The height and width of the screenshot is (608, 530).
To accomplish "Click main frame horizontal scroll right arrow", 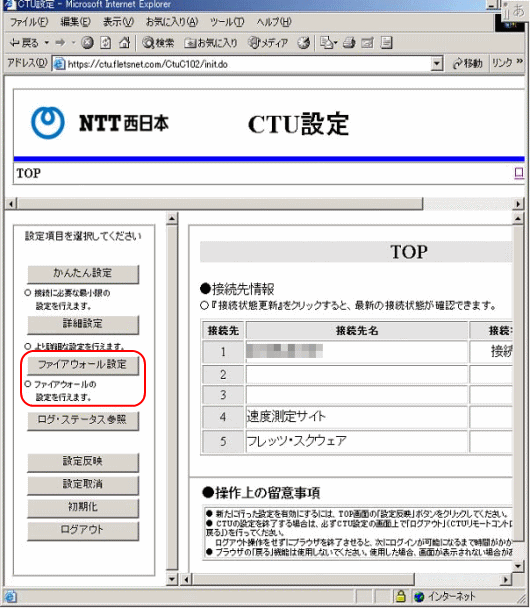I will (506, 580).
